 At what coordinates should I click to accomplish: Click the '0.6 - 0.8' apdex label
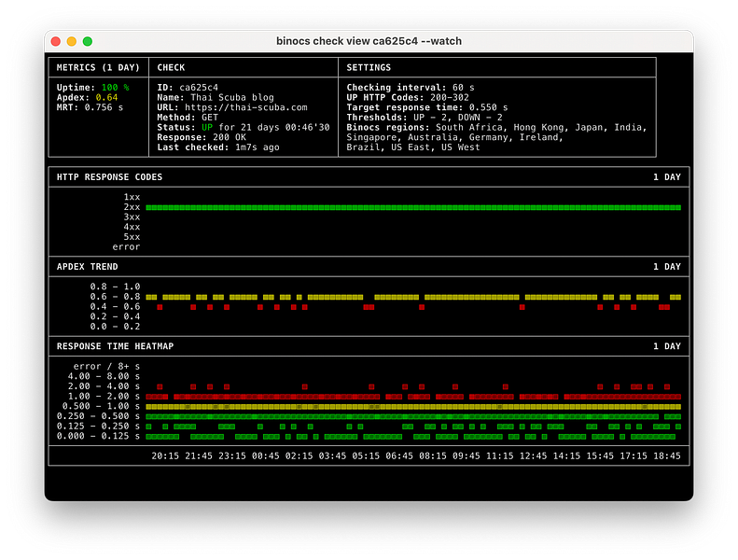tap(115, 296)
